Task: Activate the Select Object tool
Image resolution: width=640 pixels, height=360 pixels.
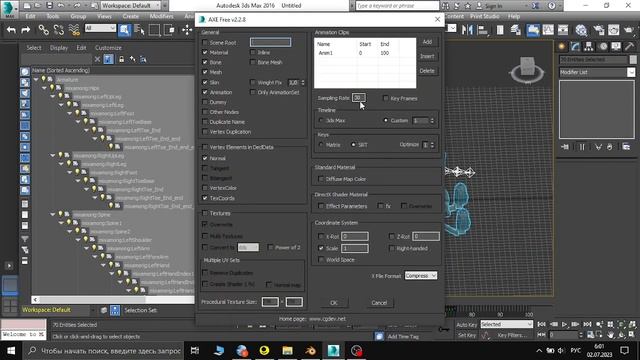Action: pyautogui.click(x=124, y=30)
